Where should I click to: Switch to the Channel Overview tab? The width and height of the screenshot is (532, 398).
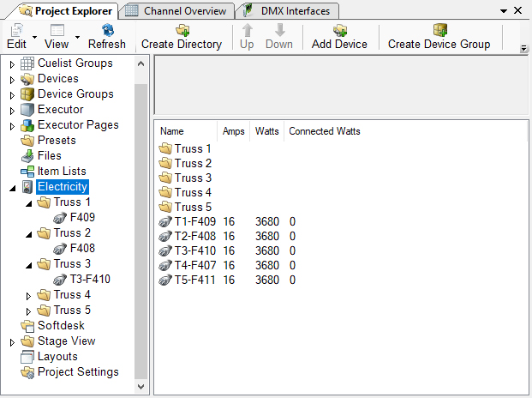[x=184, y=11]
